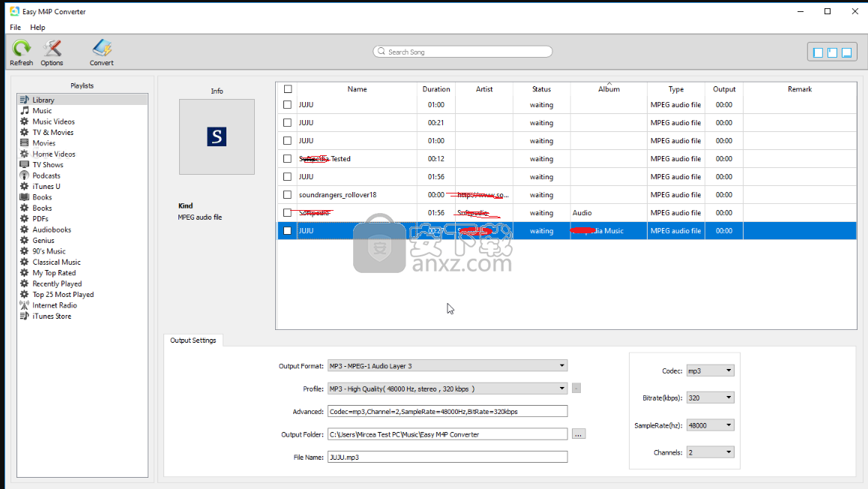Sort by the Duration column header
Image resolution: width=868 pixels, height=489 pixels.
(x=436, y=89)
